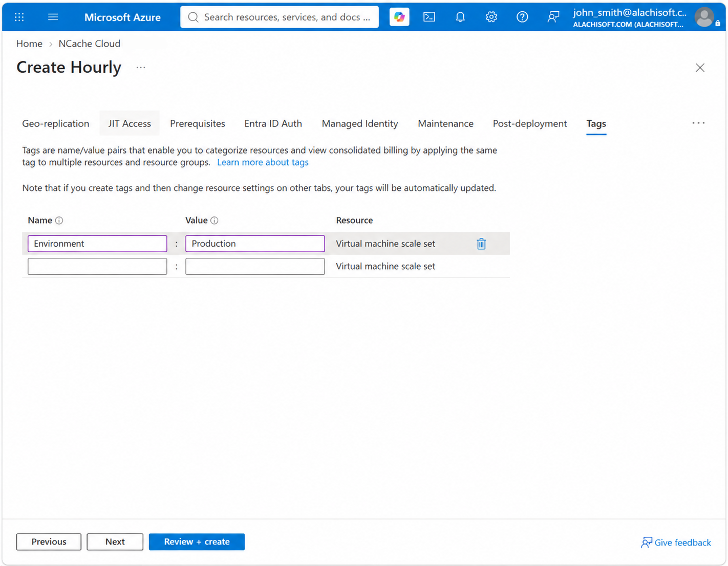The height and width of the screenshot is (566, 728).
Task: Switch to the Geo-replication tab
Action: click(56, 123)
